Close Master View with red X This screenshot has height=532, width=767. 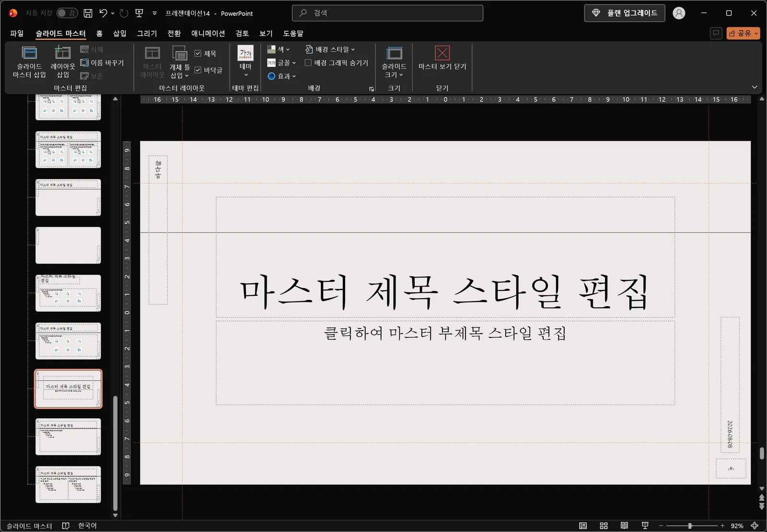click(442, 53)
